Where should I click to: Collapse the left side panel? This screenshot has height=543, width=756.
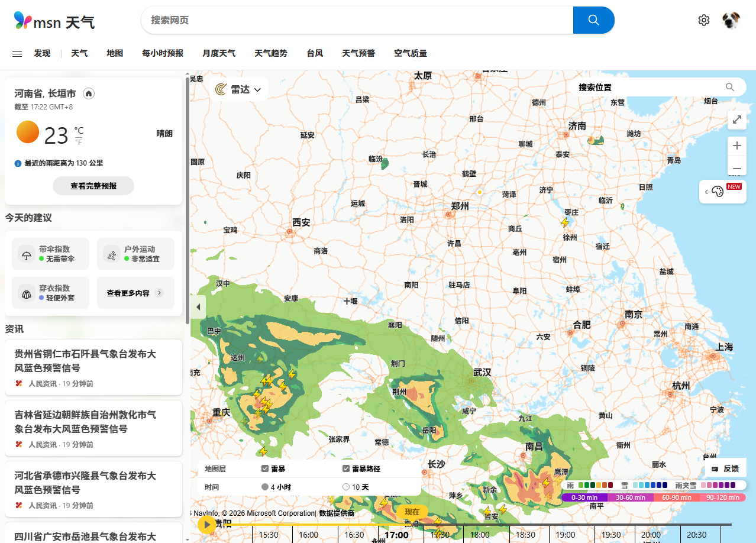click(198, 307)
